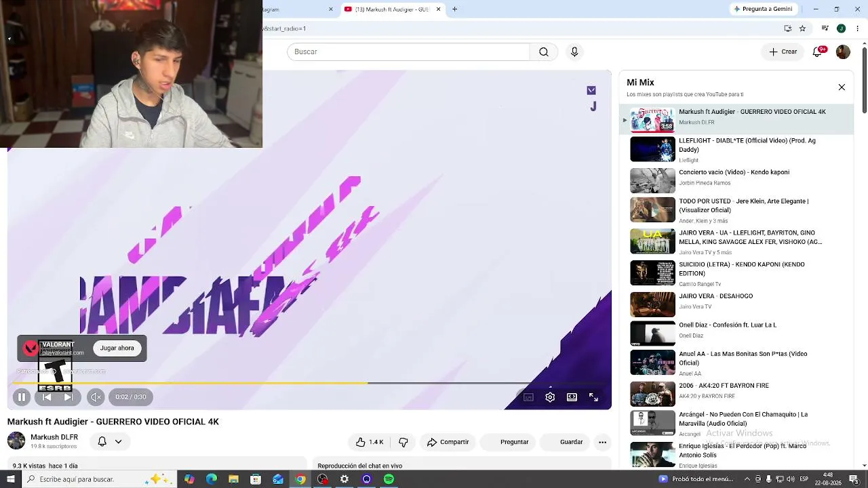Screen dimensions: 868x488
Task: Switch the player to theater mode
Action: pyautogui.click(x=572, y=397)
